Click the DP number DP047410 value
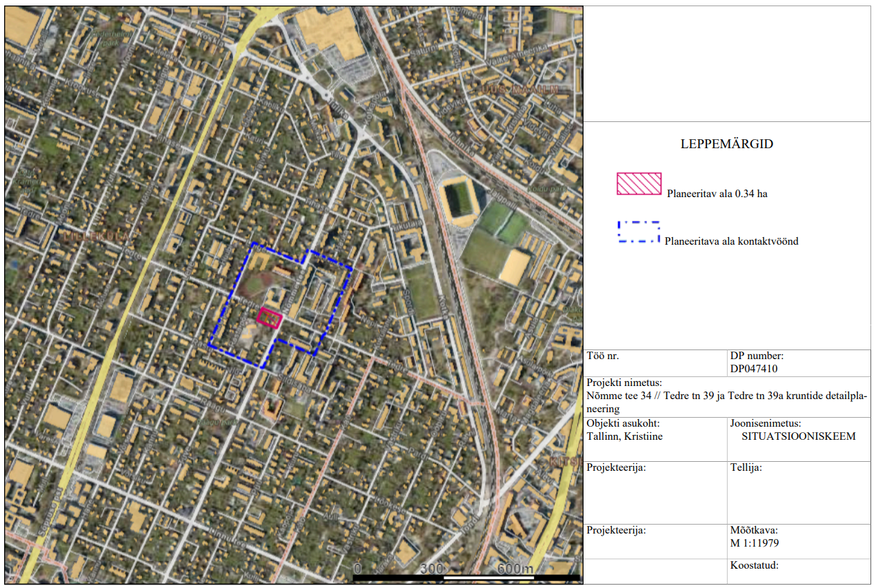Screen dimensions: 876x588 (x=754, y=369)
